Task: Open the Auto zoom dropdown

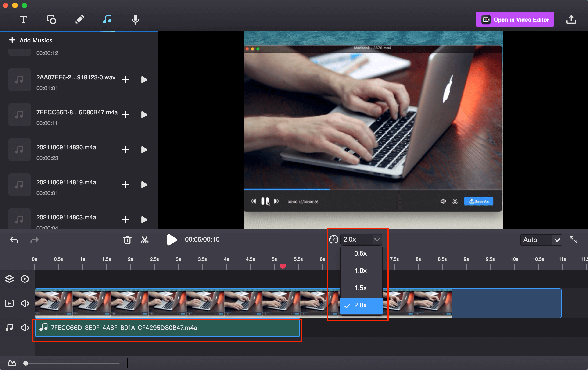Action: tap(541, 240)
